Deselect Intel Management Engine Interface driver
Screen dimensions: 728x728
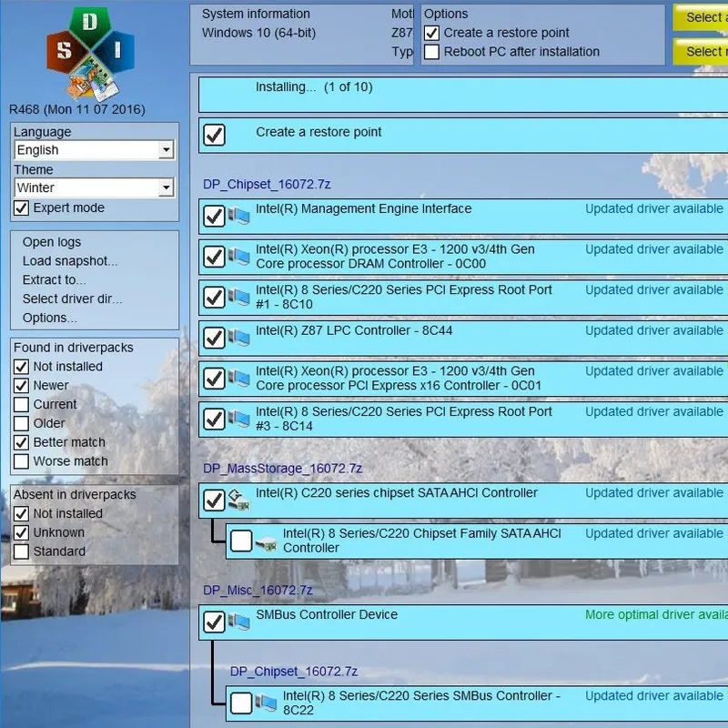[x=214, y=217]
